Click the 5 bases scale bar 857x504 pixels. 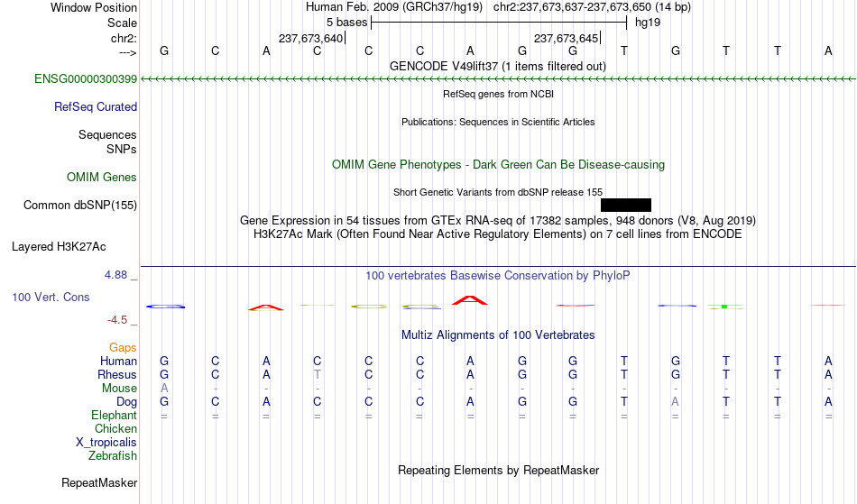click(499, 23)
